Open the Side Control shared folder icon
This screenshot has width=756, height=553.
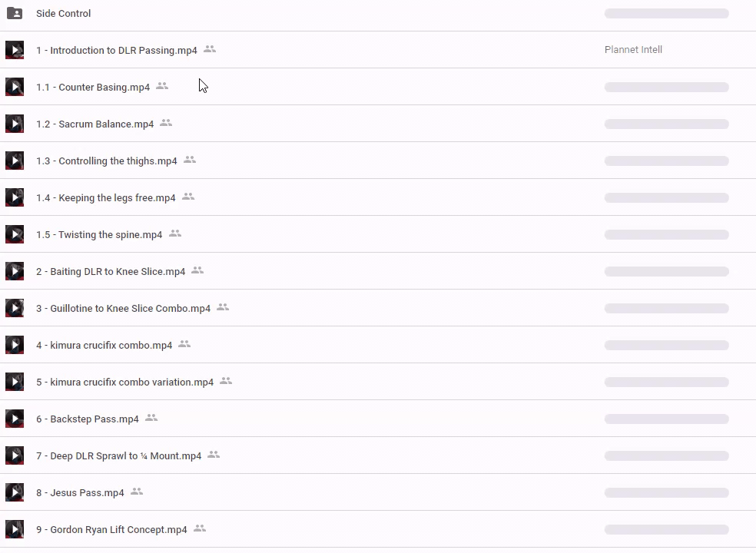15,13
